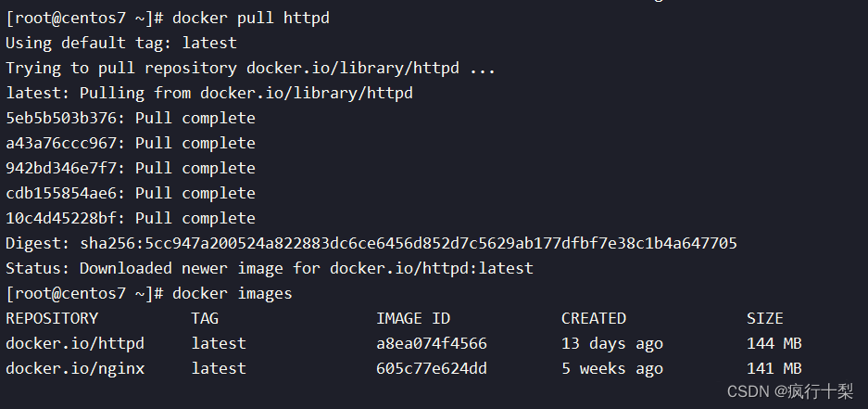Image resolution: width=868 pixels, height=409 pixels.
Task: Click the 'Status: Downloaded newer image' line
Action: pos(269,268)
